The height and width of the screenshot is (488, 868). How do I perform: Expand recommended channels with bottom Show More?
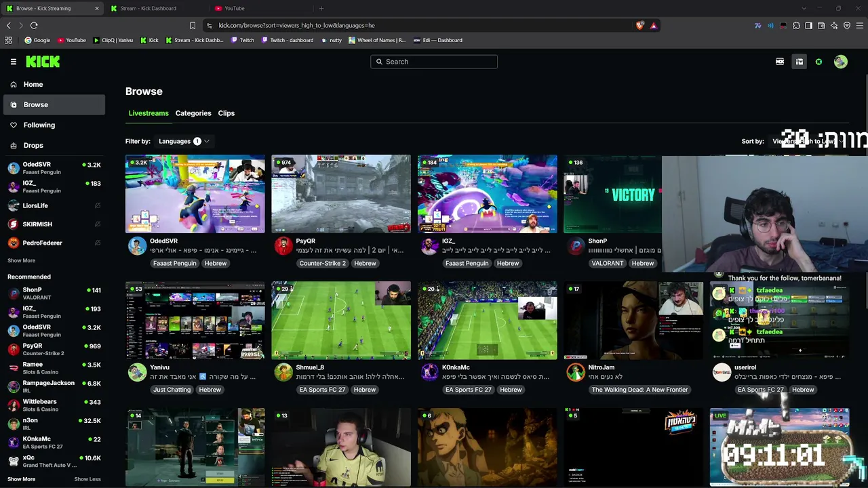click(x=21, y=479)
